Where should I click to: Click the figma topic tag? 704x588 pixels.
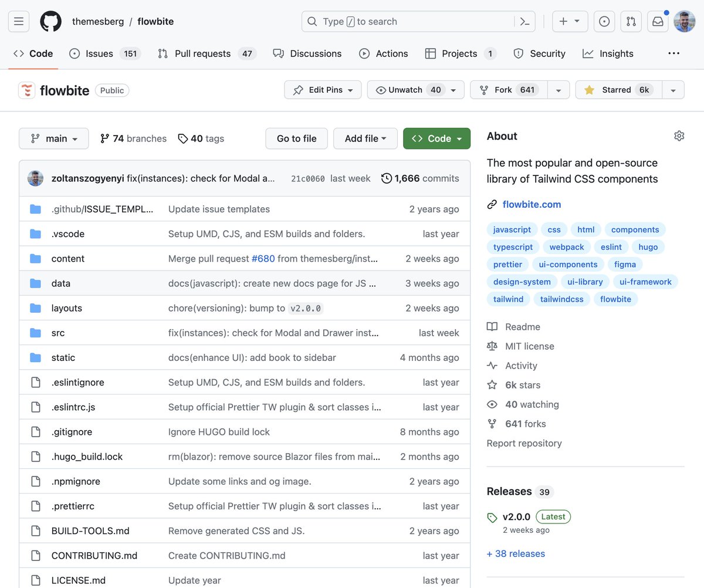625,265
